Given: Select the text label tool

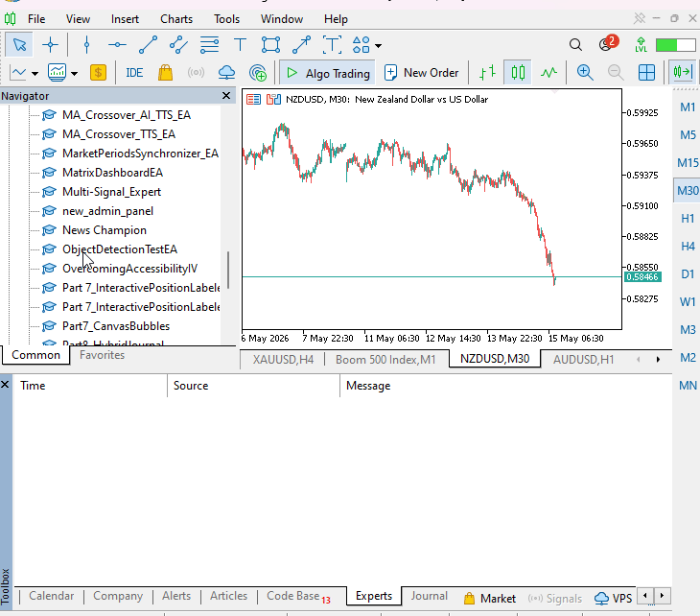Looking at the screenshot, I should (332, 45).
